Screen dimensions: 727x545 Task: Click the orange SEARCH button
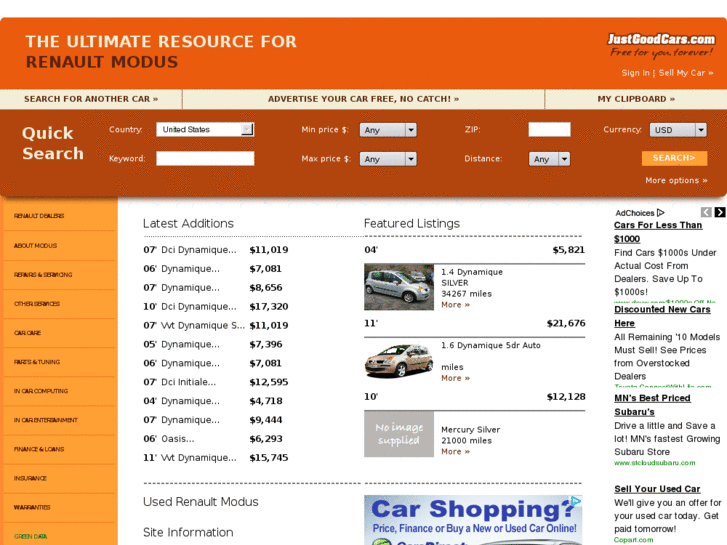point(675,158)
